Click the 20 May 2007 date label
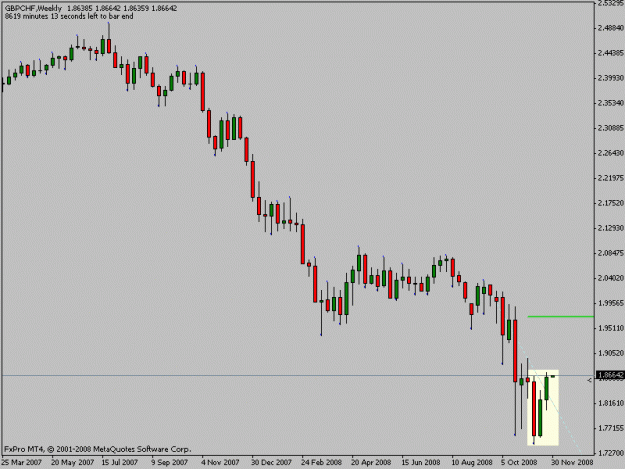625x469 pixels. tap(73, 463)
